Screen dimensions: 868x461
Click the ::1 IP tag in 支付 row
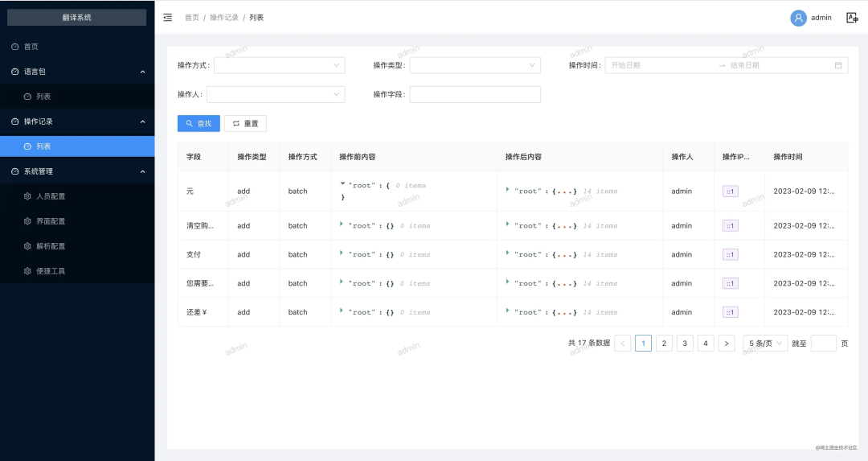(x=731, y=254)
